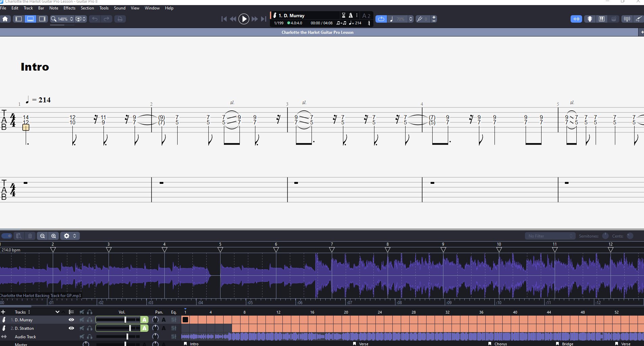Add a track with the plus button
This screenshot has width=644, height=346.
(x=3, y=312)
